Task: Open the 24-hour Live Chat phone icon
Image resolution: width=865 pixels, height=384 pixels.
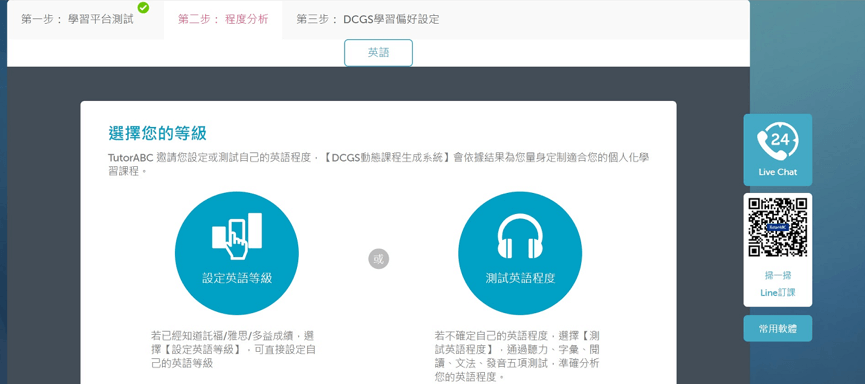Action: tap(777, 150)
